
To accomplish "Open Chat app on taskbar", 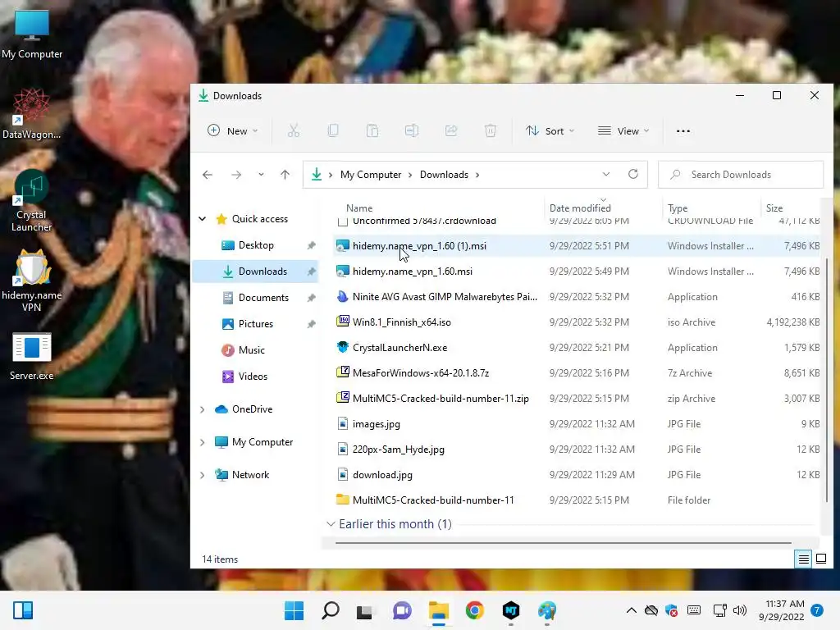I will 402,610.
